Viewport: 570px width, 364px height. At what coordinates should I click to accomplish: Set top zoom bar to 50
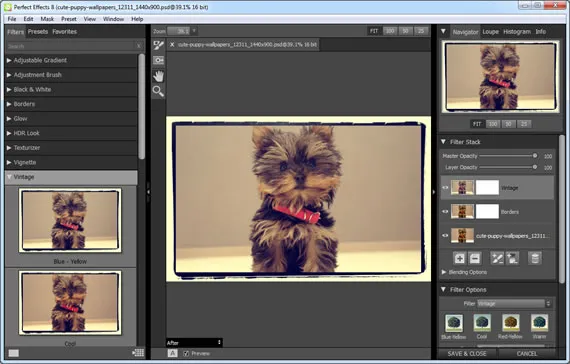(405, 31)
